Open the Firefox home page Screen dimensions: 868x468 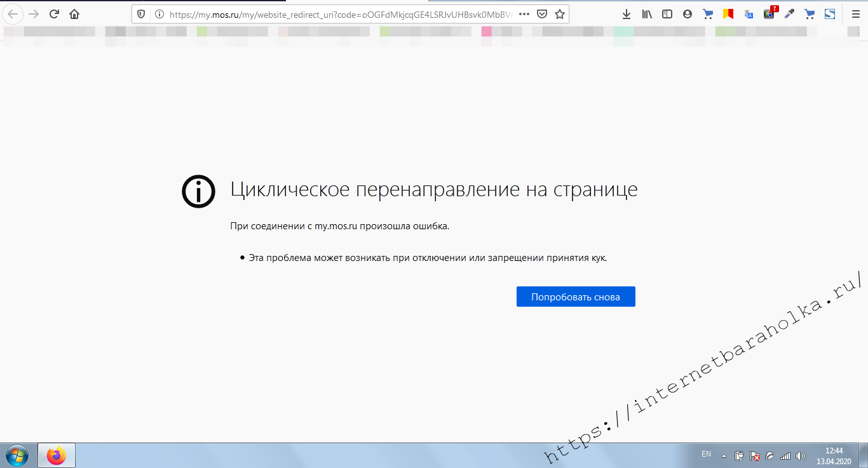point(74,13)
